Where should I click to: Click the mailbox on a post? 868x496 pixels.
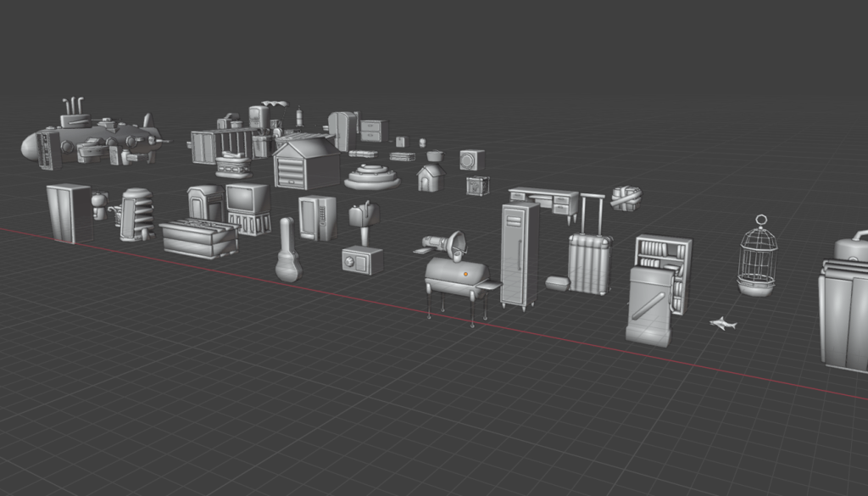(x=364, y=217)
